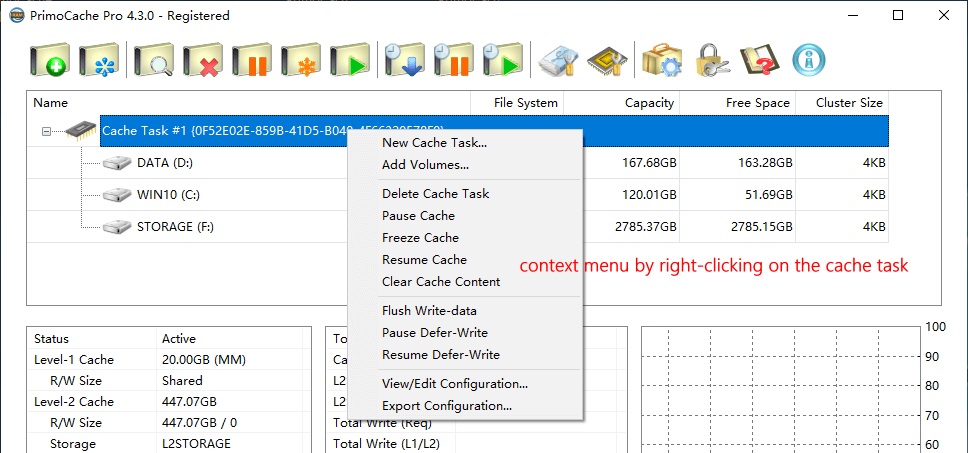Open the License padlock and keys icon
This screenshot has height=453, width=968.
pyautogui.click(x=711, y=60)
